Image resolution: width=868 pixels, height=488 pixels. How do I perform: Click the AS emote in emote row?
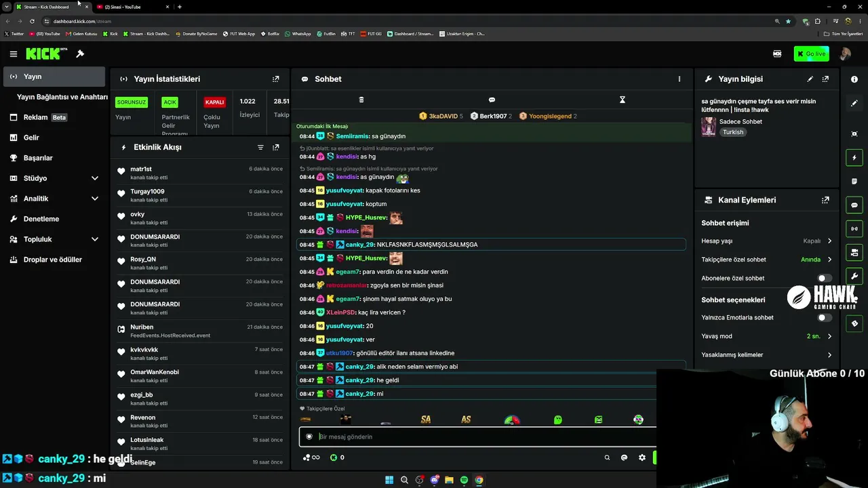pyautogui.click(x=466, y=420)
